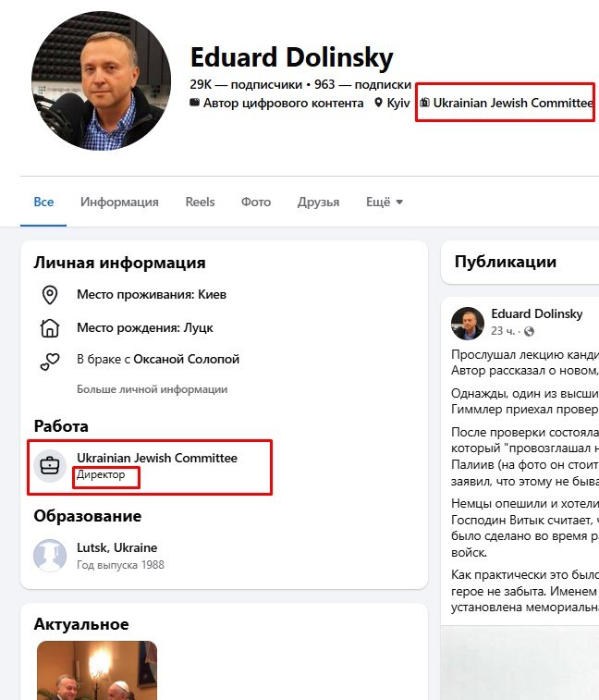Open the Reels tab
Screen dimensions: 599x700
(x=200, y=202)
